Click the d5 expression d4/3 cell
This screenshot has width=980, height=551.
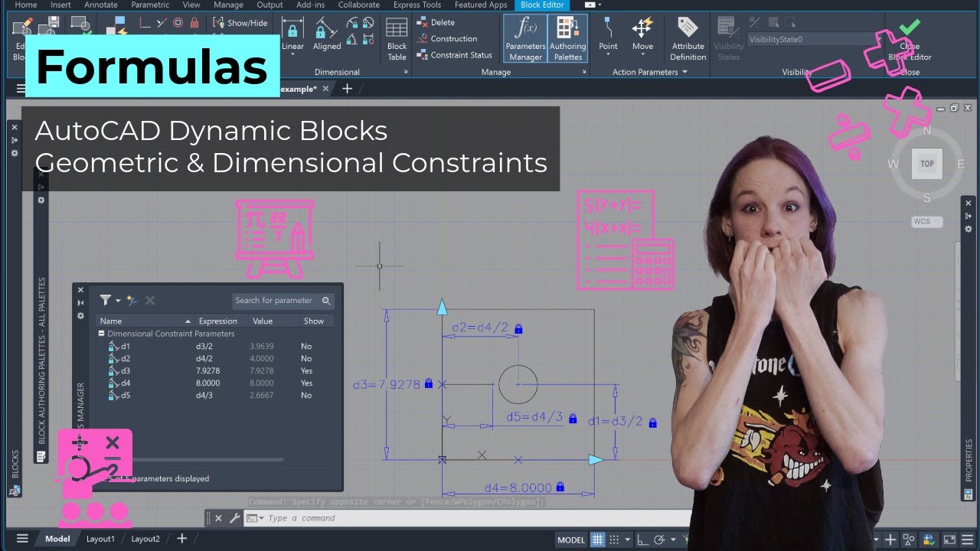click(204, 396)
